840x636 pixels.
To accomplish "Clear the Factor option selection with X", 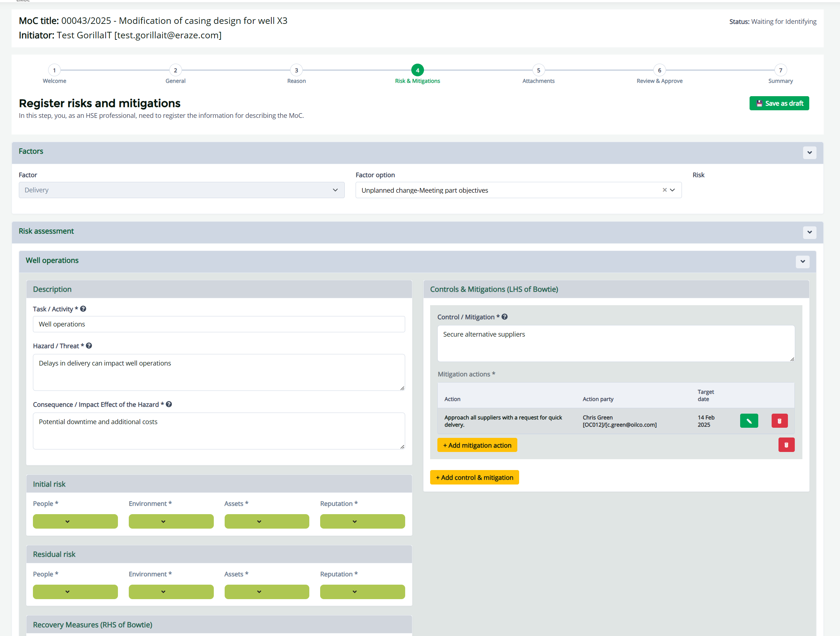I will click(664, 190).
